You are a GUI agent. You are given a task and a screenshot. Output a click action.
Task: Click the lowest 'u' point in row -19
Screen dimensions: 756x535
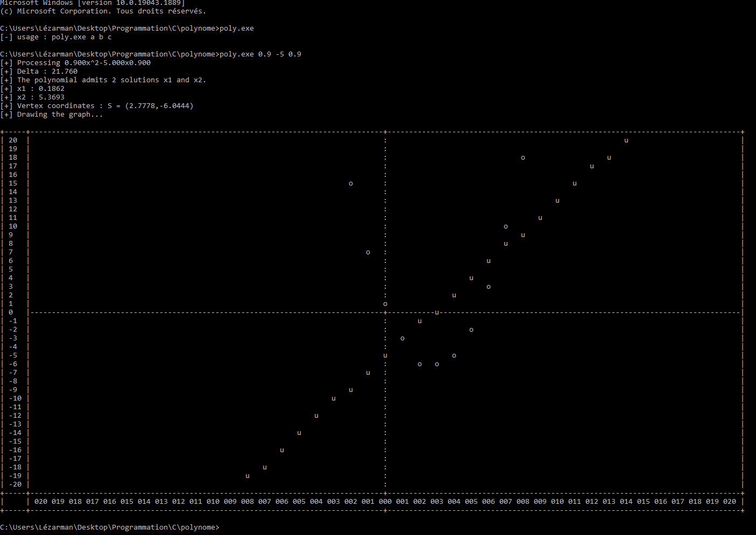248,476
